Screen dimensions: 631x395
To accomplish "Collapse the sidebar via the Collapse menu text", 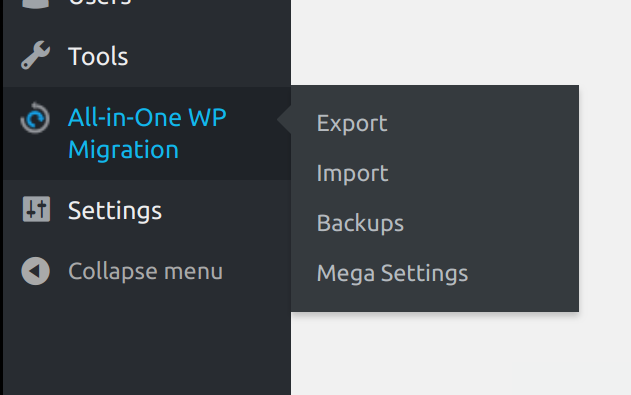I will (145, 272).
